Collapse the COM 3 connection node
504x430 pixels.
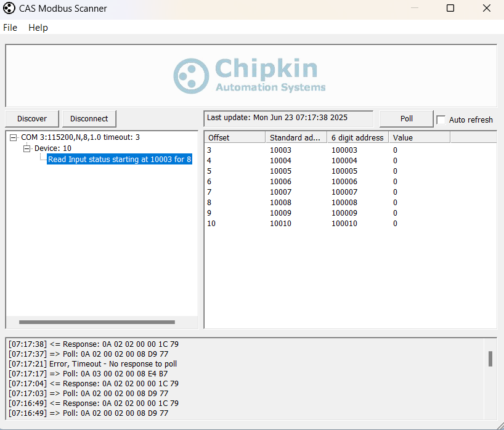[x=13, y=137]
